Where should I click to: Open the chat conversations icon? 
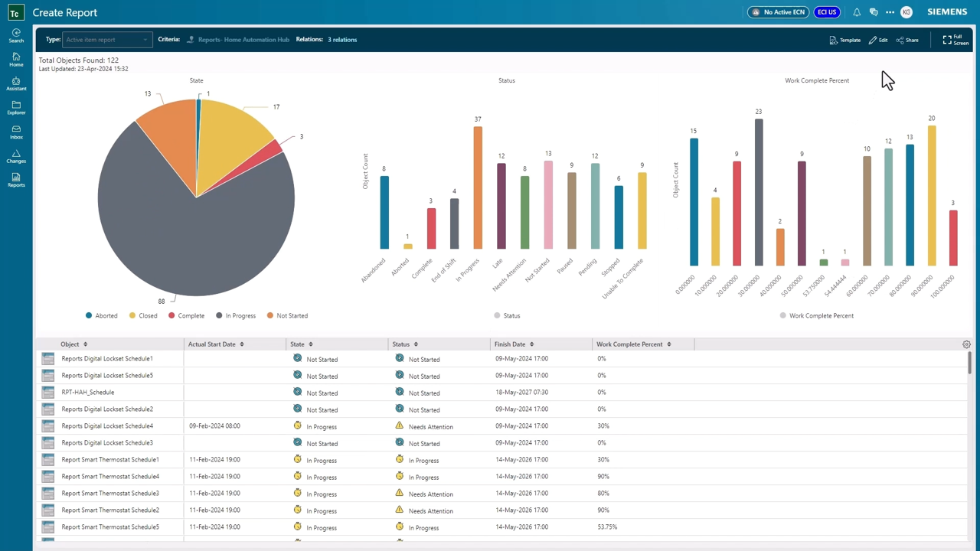pyautogui.click(x=874, y=12)
